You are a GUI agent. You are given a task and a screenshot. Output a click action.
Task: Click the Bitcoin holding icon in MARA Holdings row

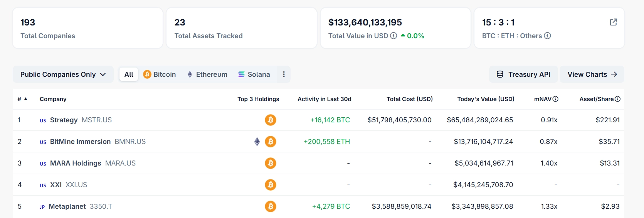pyautogui.click(x=270, y=163)
